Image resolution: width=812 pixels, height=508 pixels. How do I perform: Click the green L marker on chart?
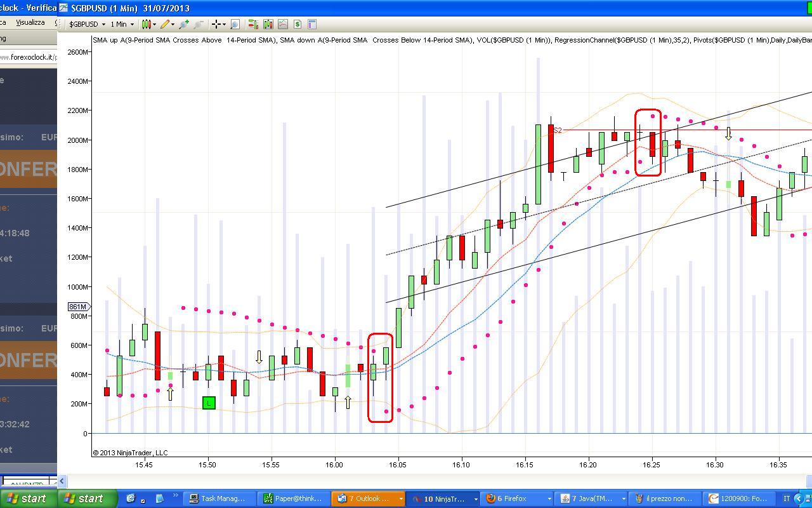(x=209, y=403)
